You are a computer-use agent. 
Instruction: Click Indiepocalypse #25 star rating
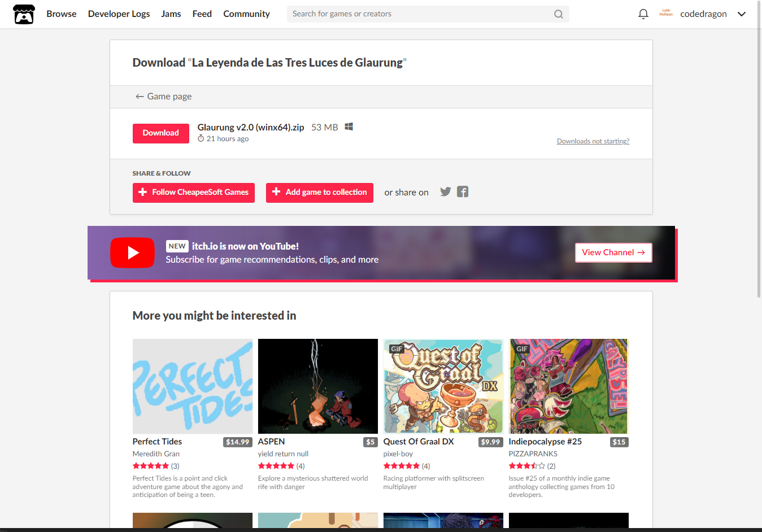pos(527,466)
